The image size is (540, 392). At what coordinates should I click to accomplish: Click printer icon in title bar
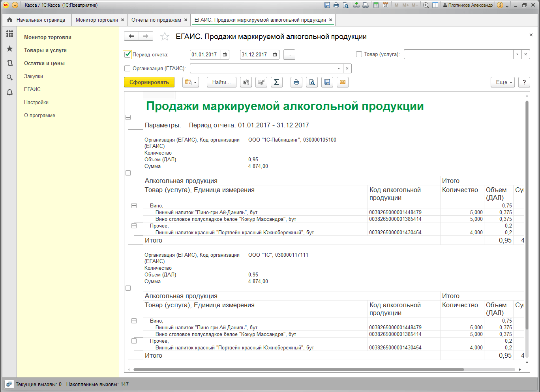(x=336, y=5)
